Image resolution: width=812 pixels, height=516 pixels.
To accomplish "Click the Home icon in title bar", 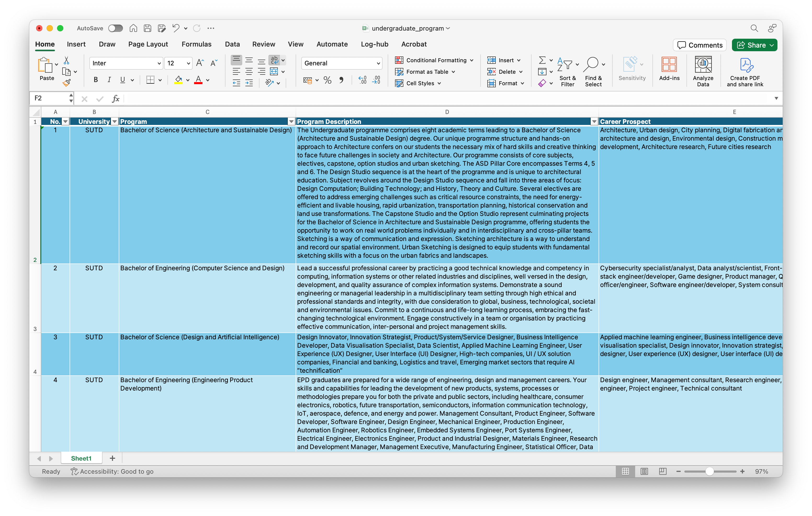I will [133, 28].
